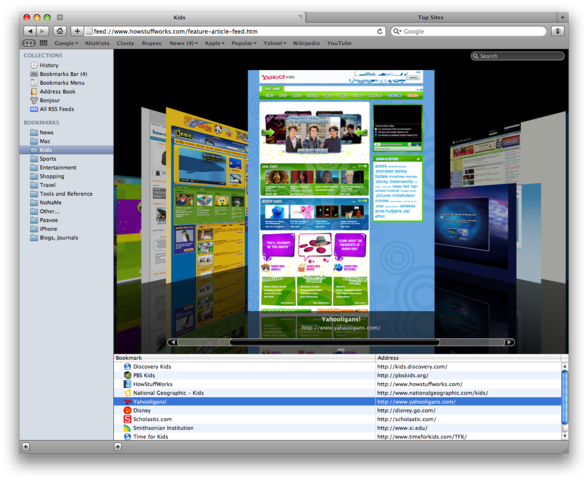Go back with the Back arrow button
Viewport: 588px width, 480px height.
pyautogui.click(x=30, y=31)
